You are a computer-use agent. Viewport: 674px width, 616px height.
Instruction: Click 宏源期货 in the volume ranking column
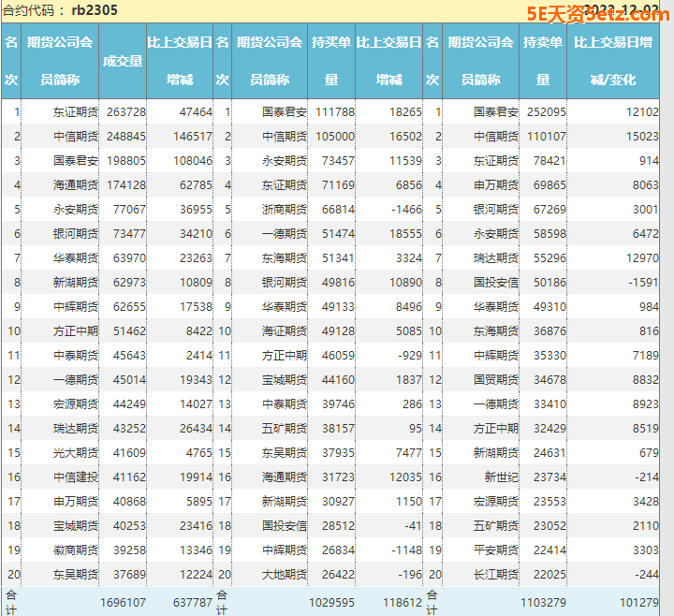[x=76, y=404]
